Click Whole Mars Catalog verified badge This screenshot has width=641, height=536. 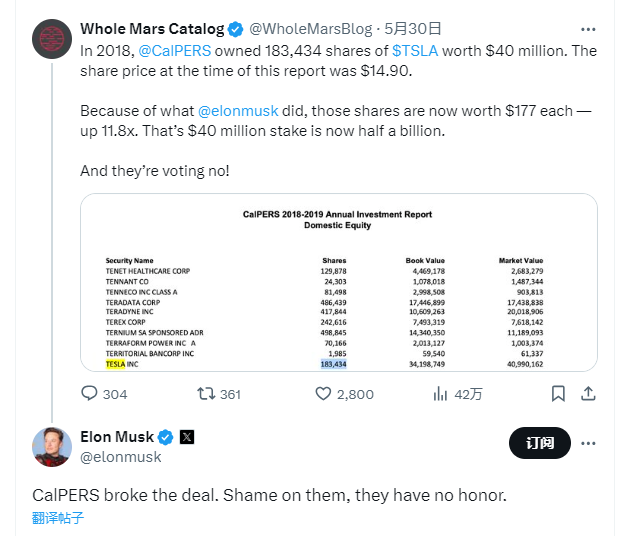[x=237, y=29]
